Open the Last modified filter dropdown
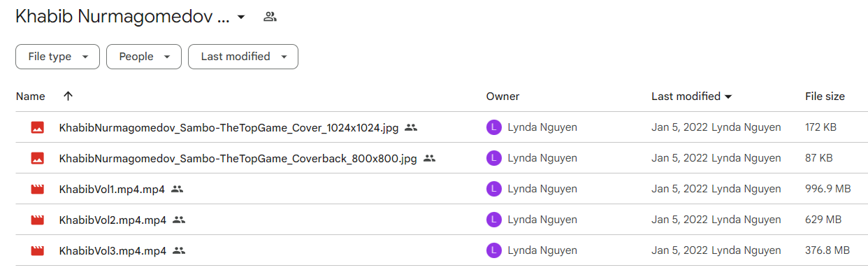 [x=243, y=57]
